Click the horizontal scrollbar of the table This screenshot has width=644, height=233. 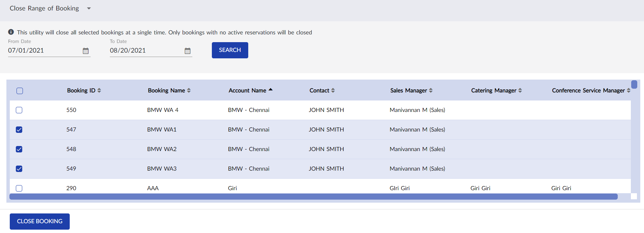(314, 197)
